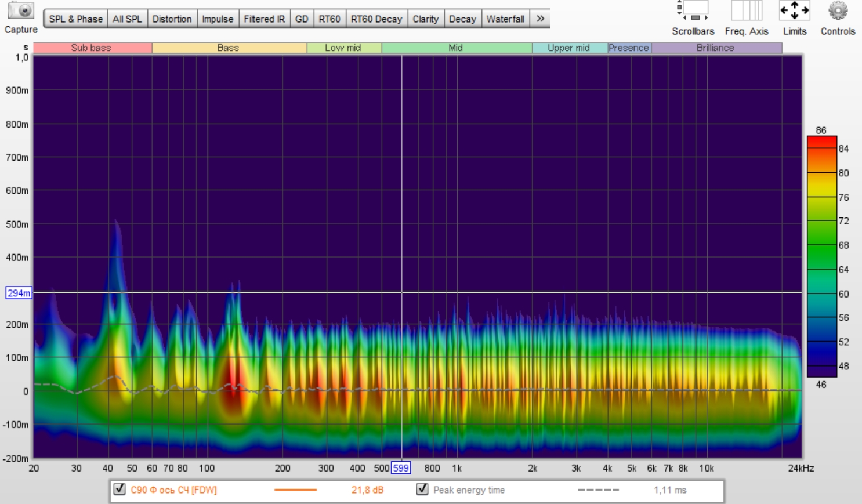Open the RT60 Decay tab
Viewport: 862px width, 504px height.
[x=376, y=19]
